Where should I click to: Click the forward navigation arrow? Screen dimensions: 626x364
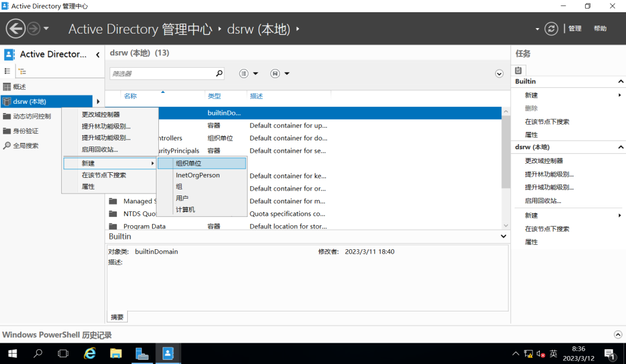(x=34, y=29)
